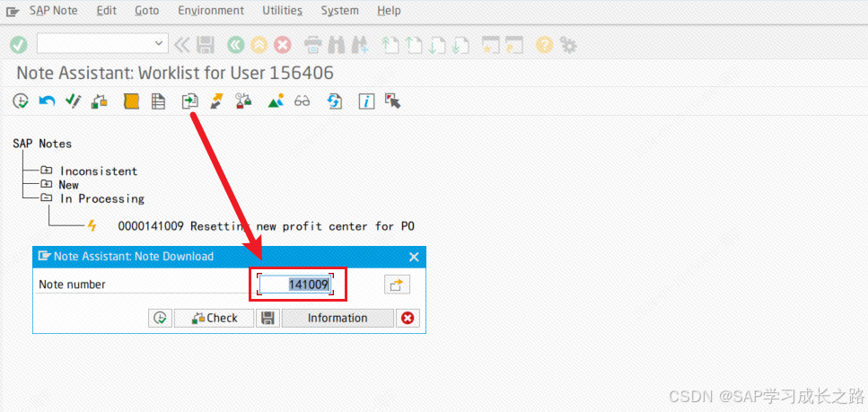Screen dimensions: 868x412
Task: Click the yellow Exit icon
Action: pos(259,44)
